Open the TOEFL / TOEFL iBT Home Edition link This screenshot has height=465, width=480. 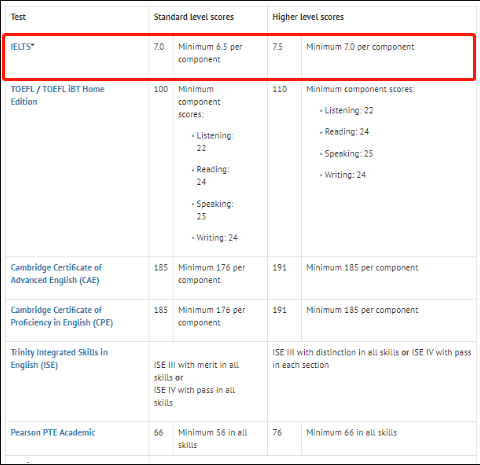[x=57, y=95]
